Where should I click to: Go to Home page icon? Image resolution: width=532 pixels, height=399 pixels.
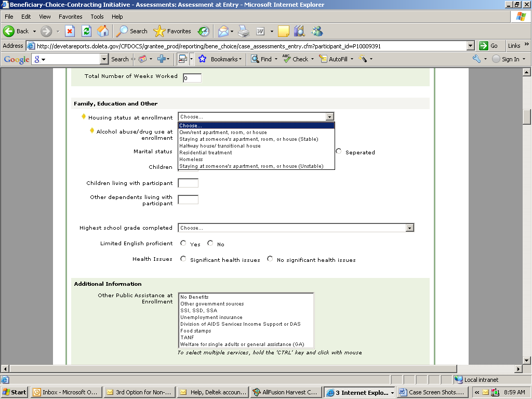103,31
